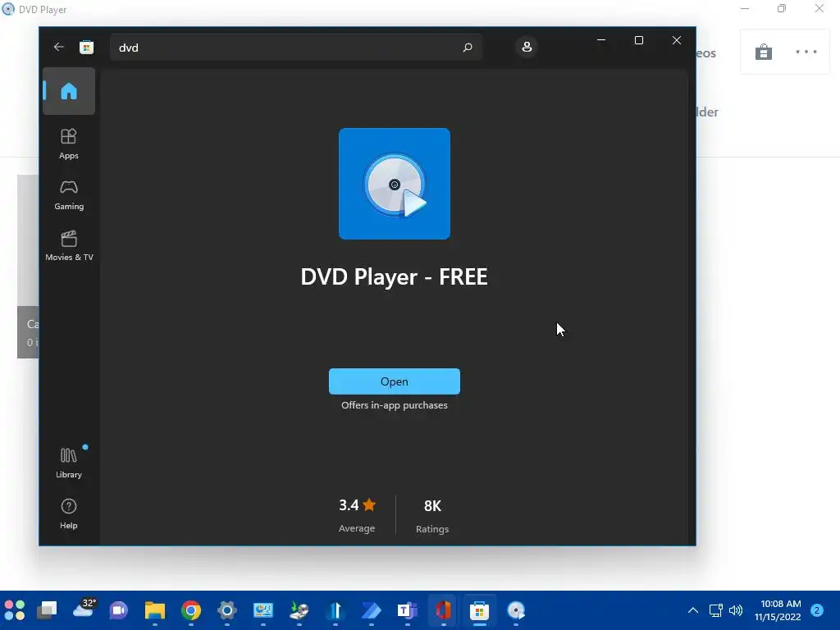Open Microsoft Teams from taskbar
Viewport: 840px width, 630px height.
[407, 610]
